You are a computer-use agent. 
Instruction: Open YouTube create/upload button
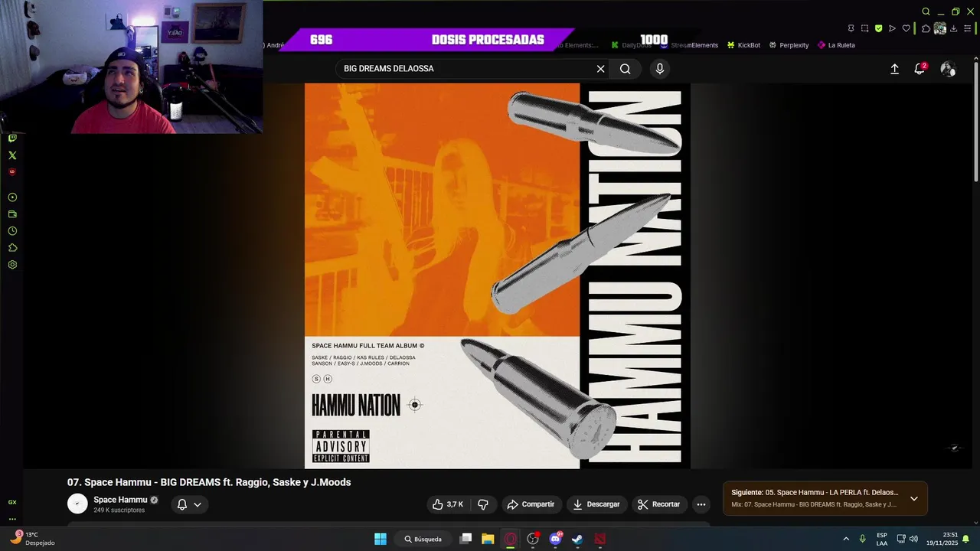point(894,69)
